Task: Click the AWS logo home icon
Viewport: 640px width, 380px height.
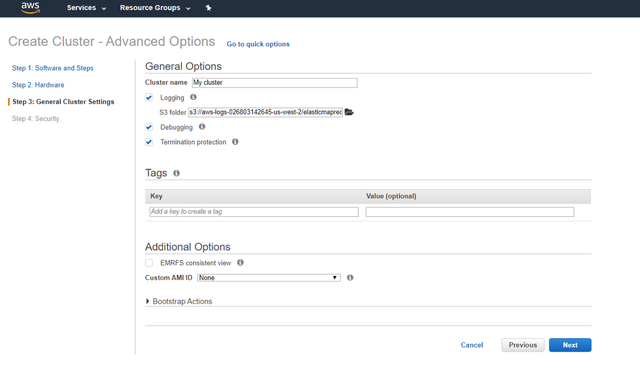Action: point(31,7)
